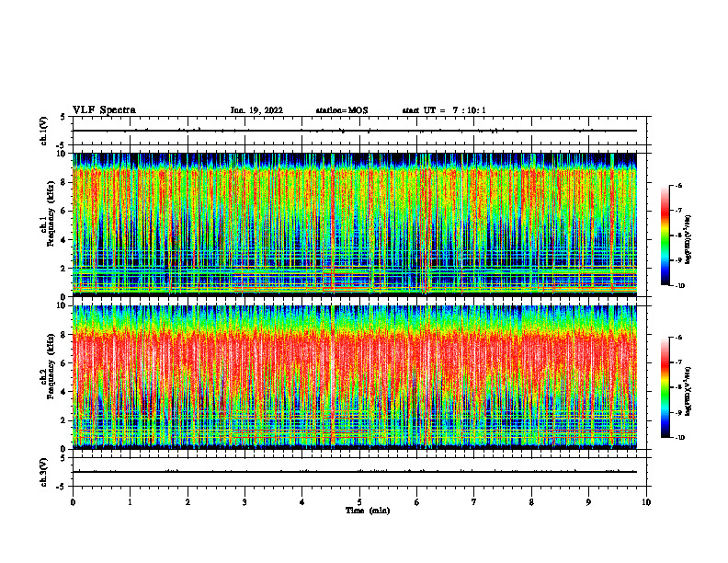Click time axis tick label "6"
The height and width of the screenshot is (563, 728).
pyautogui.click(x=417, y=502)
